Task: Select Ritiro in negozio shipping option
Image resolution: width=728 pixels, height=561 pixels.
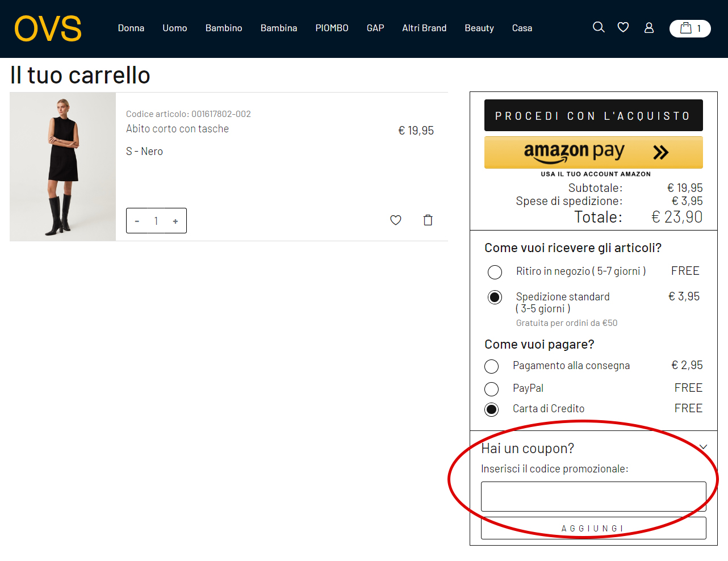Action: (495, 272)
